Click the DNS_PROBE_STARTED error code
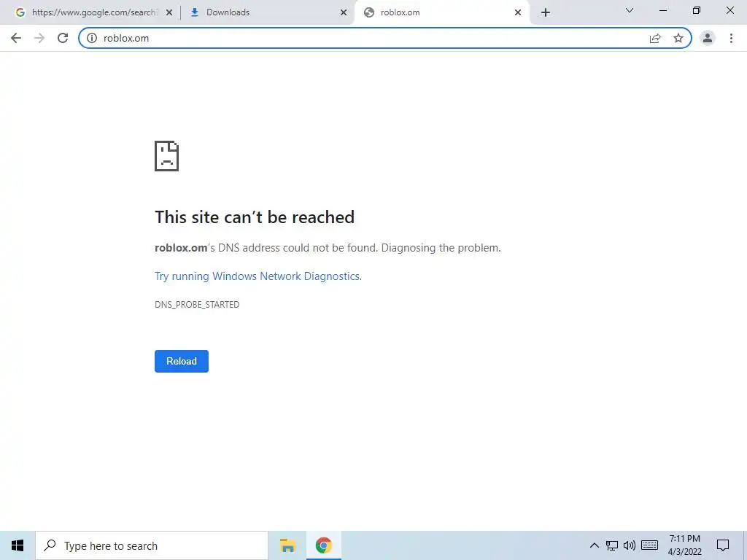This screenshot has width=747, height=560. 197,305
